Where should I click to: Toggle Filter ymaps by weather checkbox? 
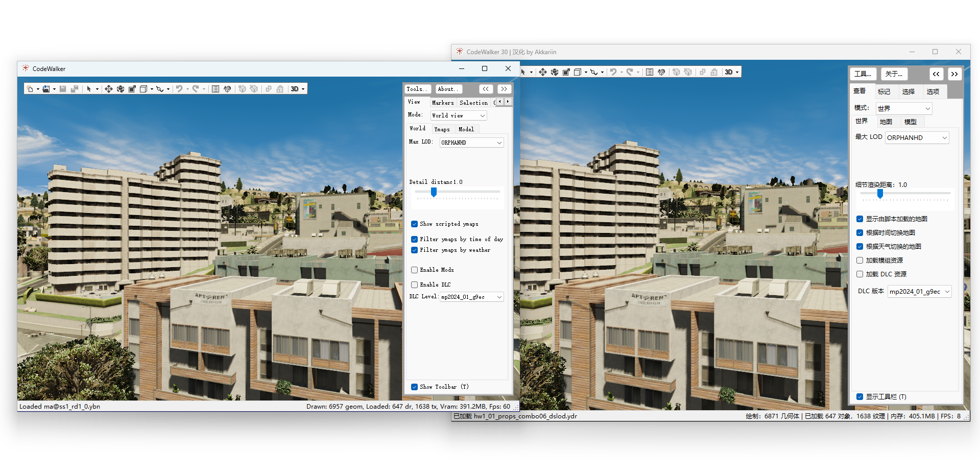(414, 250)
